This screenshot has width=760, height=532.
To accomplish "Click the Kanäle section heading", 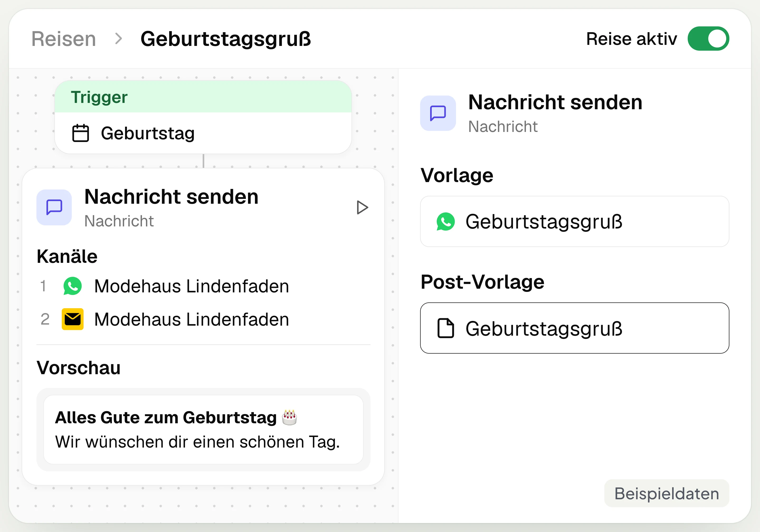I will [x=67, y=256].
